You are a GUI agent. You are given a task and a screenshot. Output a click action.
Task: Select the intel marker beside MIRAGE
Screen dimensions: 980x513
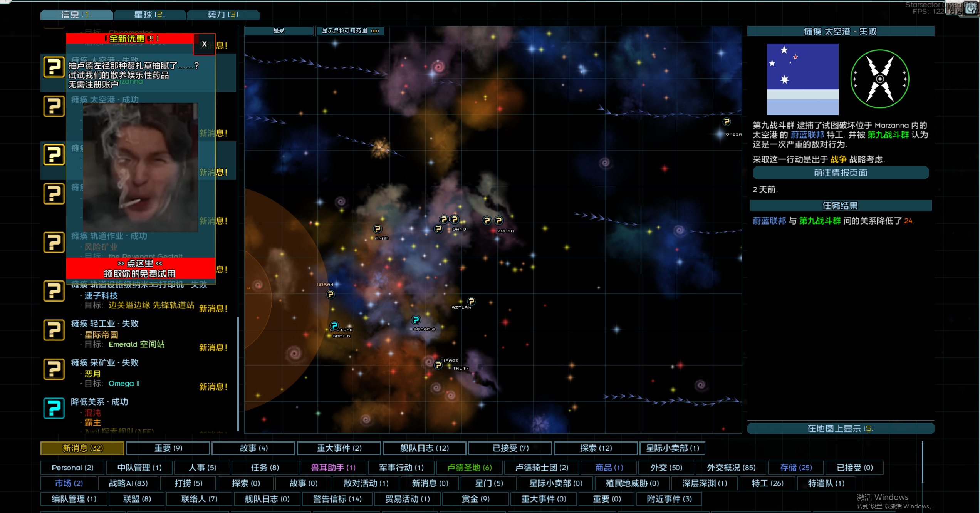coord(438,365)
